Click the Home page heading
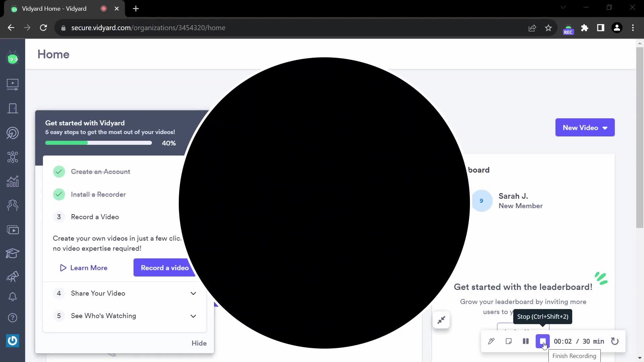Screen dimensions: 644x362 53,54
